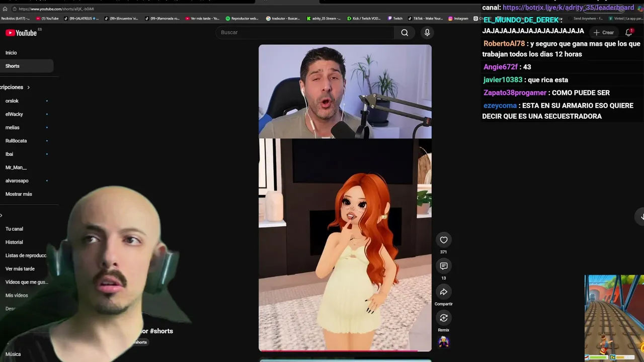Open the notifications bell
Image resolution: width=644 pixels, height=362 pixels.
628,33
